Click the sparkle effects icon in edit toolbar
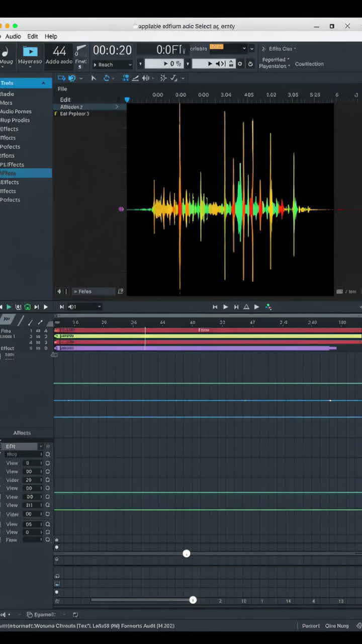Image resolution: width=362 pixels, height=644 pixels. (163, 78)
